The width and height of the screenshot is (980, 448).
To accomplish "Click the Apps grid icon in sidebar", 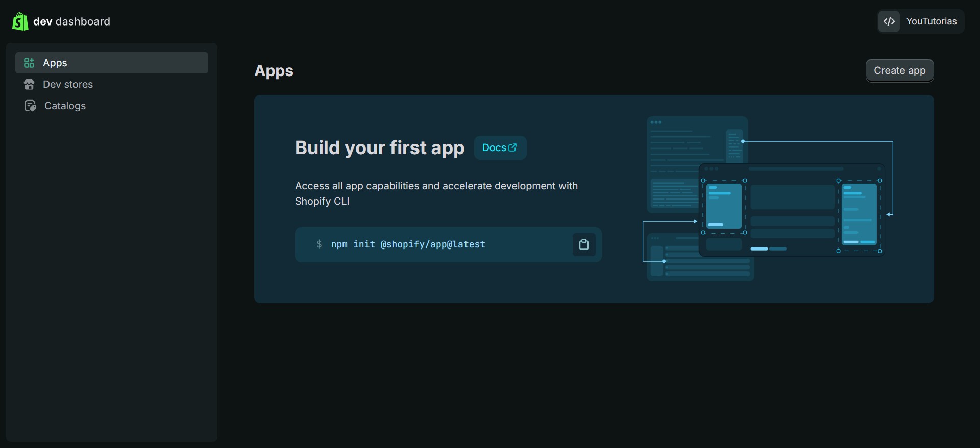I will 29,63.
